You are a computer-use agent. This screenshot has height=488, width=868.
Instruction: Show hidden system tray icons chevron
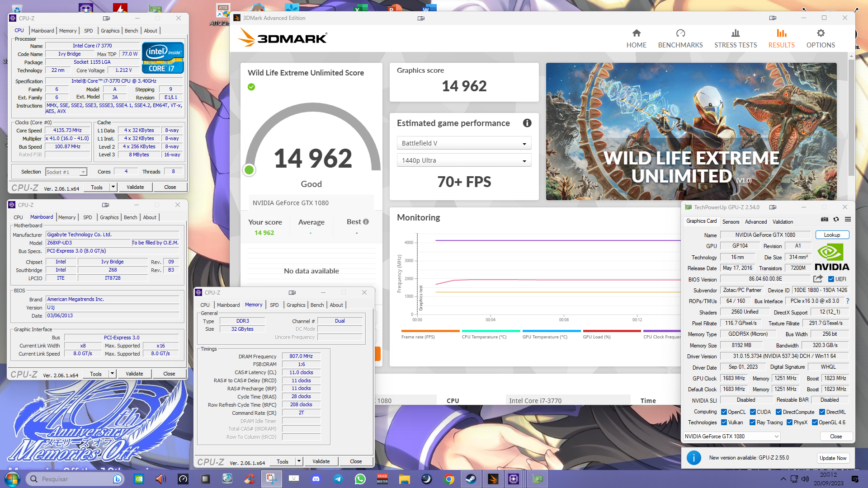click(x=783, y=479)
